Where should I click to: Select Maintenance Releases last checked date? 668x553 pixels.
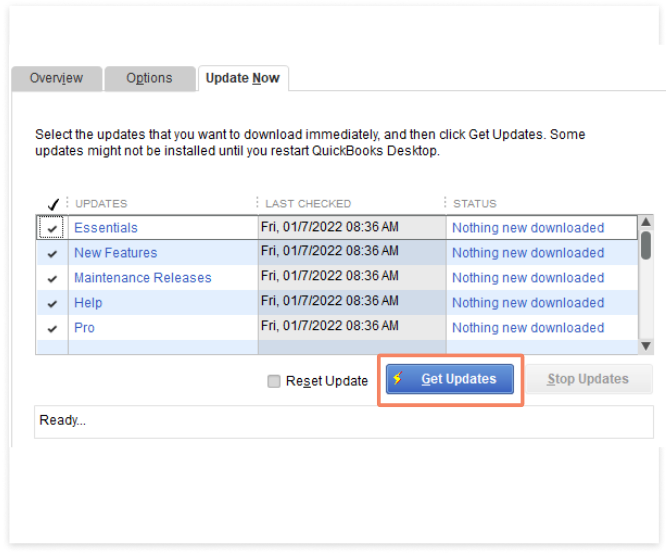pos(352,277)
